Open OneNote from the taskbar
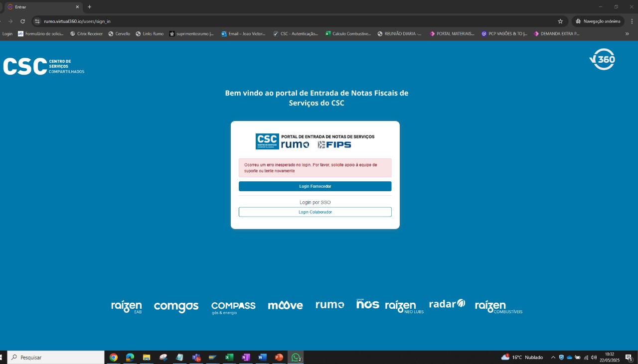Image resolution: width=638 pixels, height=364 pixels. [x=246, y=358]
